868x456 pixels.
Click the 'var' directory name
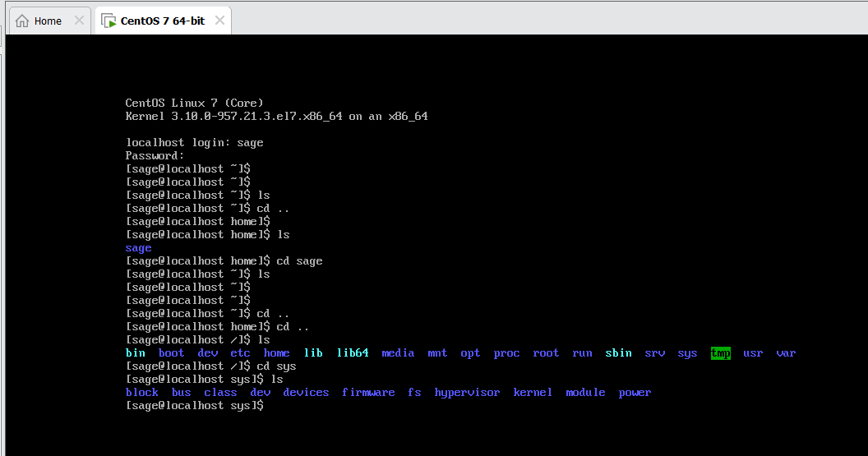pyautogui.click(x=786, y=353)
